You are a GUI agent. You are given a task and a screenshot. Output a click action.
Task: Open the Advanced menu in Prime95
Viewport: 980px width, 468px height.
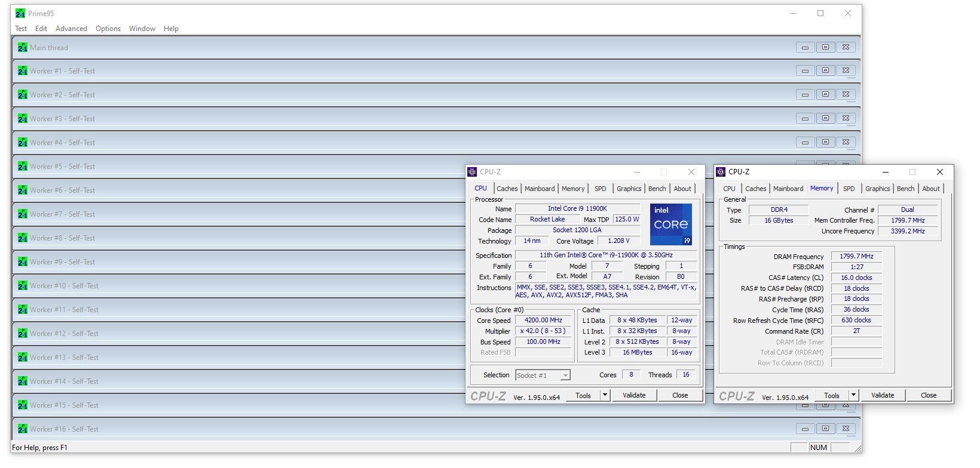coord(71,29)
